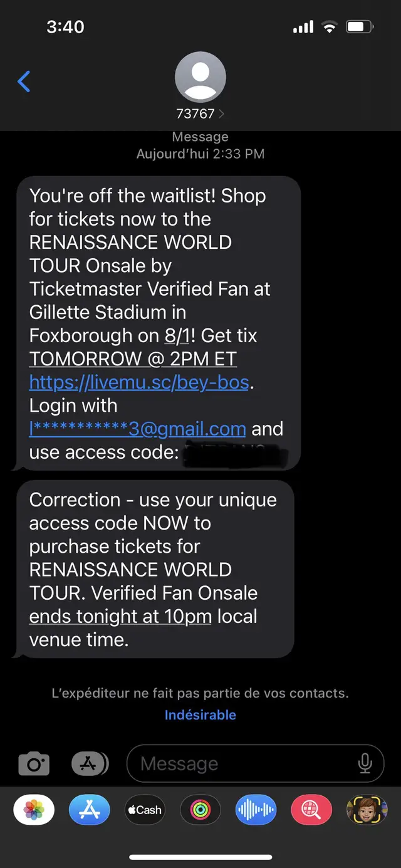Open the livemu.sc/bey-bos ticket link
401x868 pixels.
[x=138, y=382]
